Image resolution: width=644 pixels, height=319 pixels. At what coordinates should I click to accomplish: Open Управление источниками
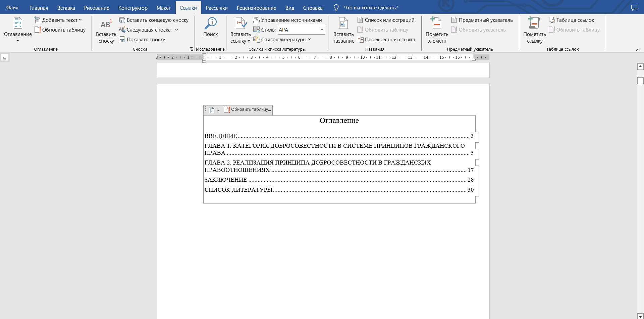pyautogui.click(x=287, y=20)
